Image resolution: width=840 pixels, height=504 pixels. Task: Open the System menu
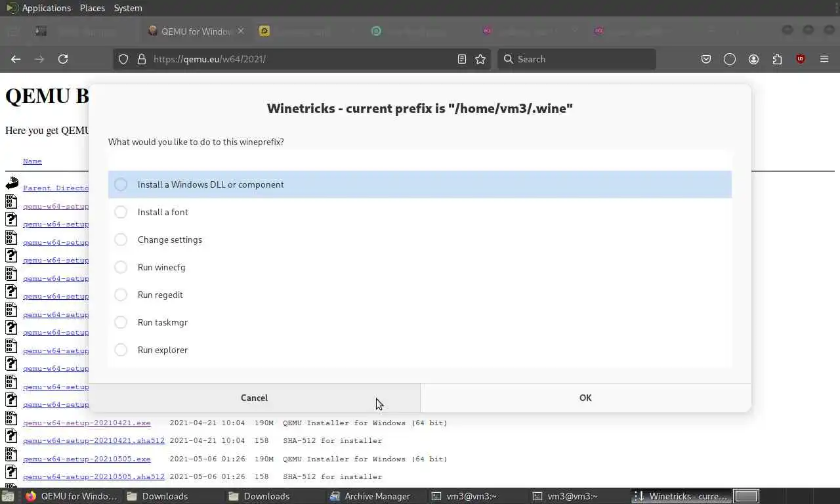pos(128,8)
